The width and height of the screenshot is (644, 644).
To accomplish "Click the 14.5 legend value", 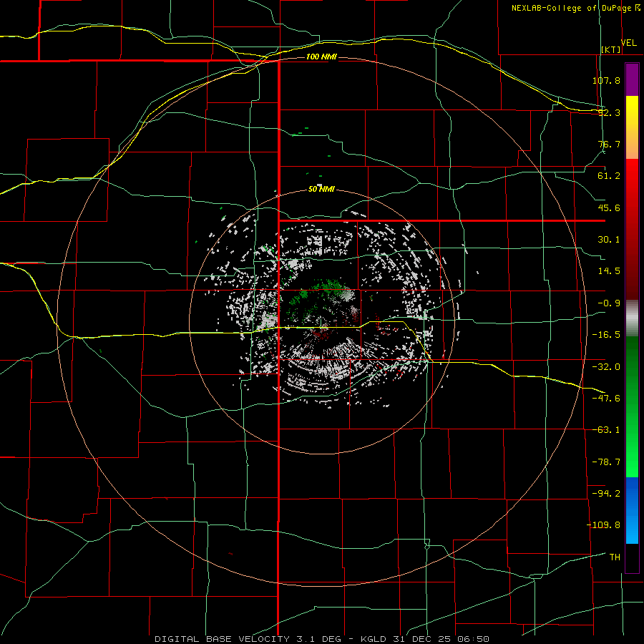I will [x=609, y=271].
